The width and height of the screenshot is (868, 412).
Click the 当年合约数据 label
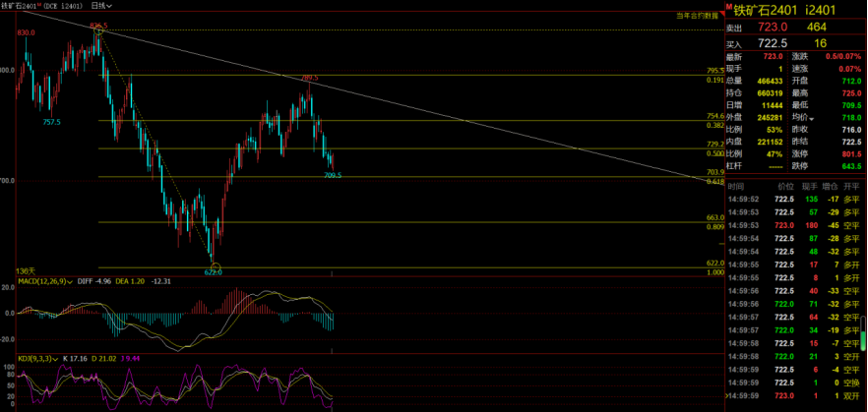[x=699, y=16]
